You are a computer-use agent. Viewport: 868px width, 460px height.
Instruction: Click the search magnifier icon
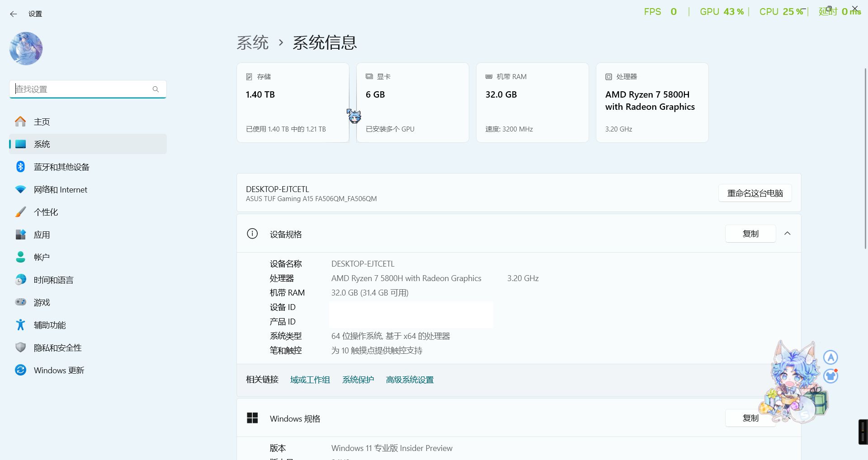click(x=156, y=89)
